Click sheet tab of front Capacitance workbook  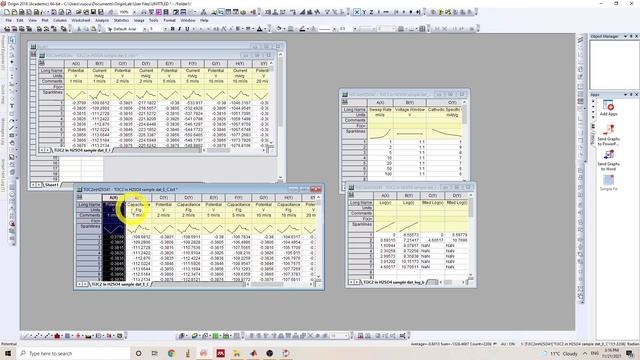tap(120, 284)
